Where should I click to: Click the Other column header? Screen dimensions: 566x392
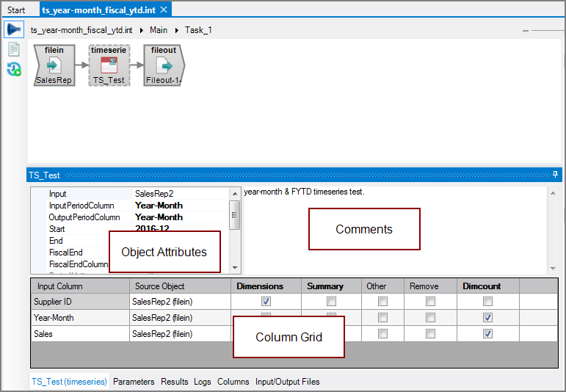tap(382, 286)
